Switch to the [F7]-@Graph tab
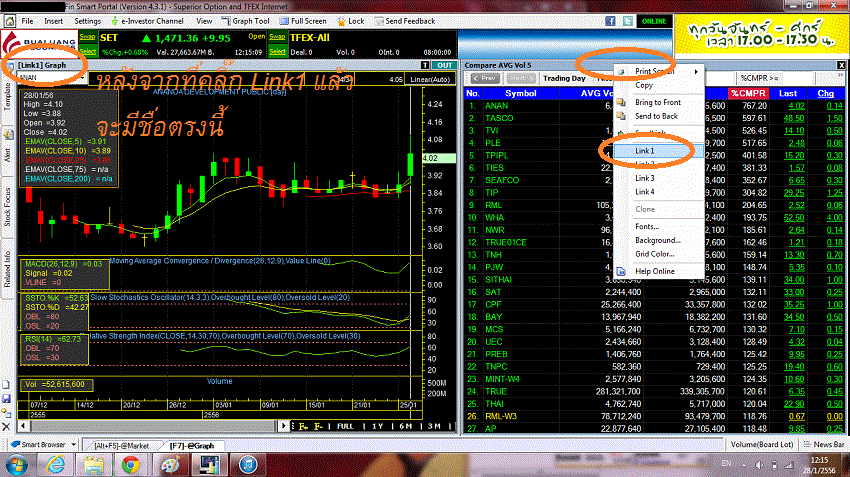Screen dimensions: 850x477 coord(192,446)
